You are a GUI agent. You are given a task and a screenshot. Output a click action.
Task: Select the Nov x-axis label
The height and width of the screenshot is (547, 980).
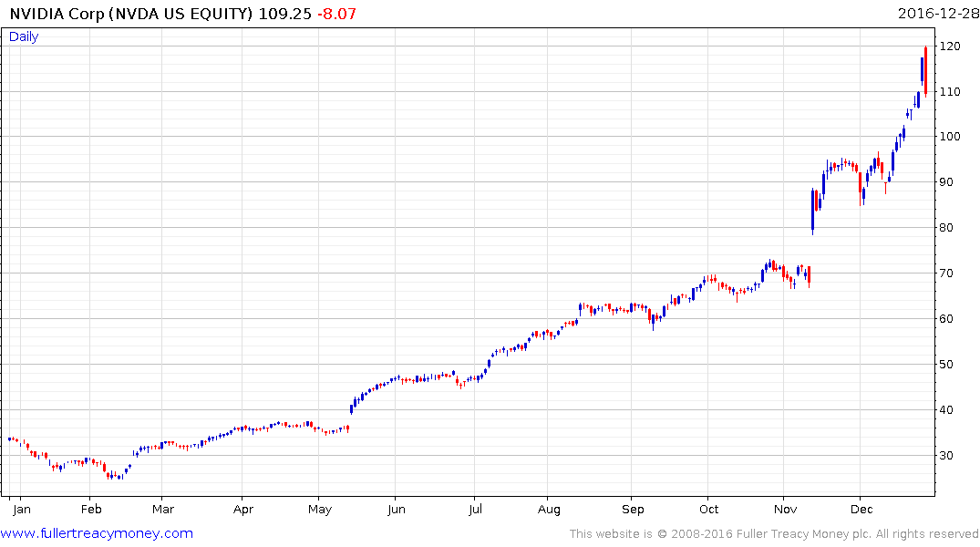[x=786, y=510]
